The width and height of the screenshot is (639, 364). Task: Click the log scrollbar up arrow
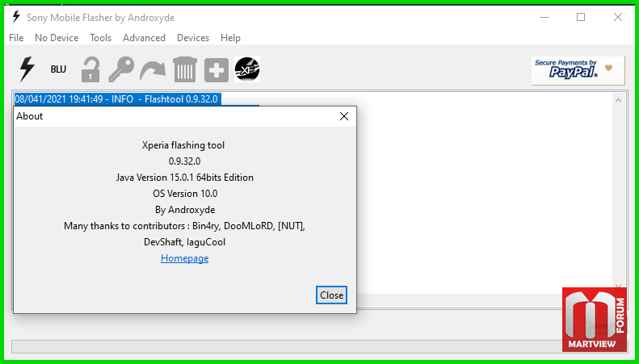pyautogui.click(x=618, y=100)
